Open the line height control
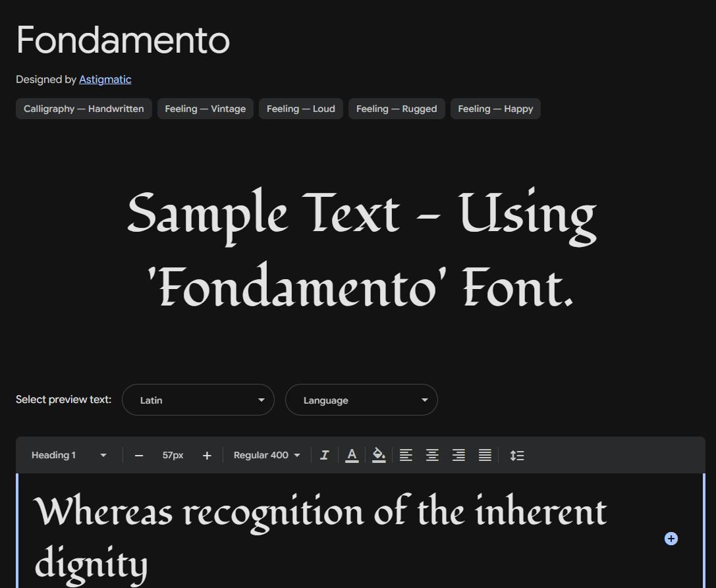Viewport: 716px width, 588px height. [517, 455]
